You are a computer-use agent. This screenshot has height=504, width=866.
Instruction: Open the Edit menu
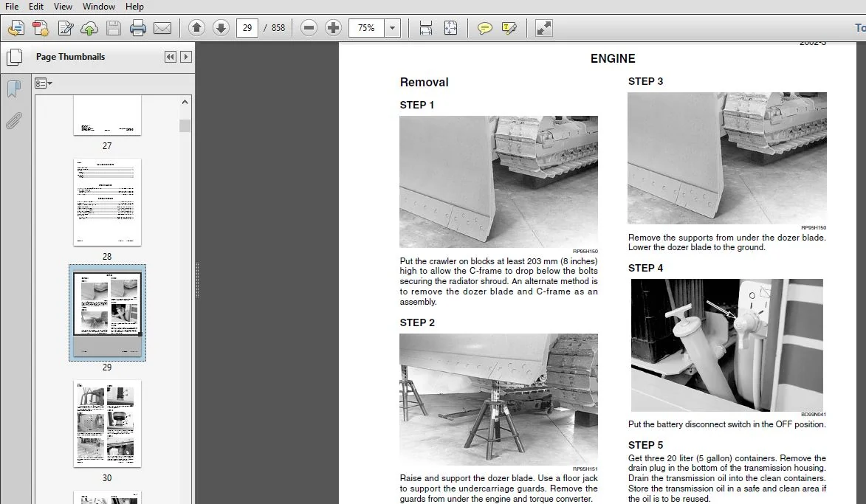[x=36, y=7]
